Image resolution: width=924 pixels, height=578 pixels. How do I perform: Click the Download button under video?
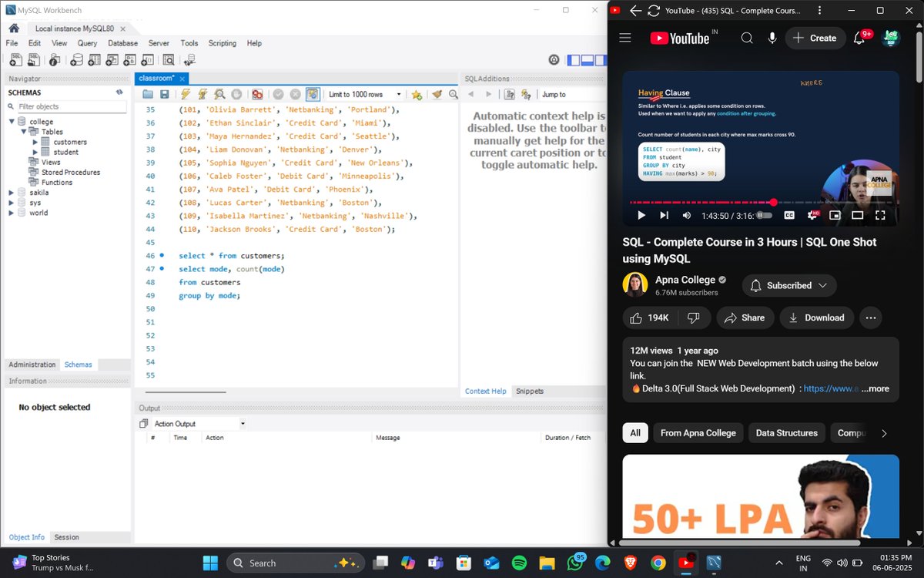point(816,318)
